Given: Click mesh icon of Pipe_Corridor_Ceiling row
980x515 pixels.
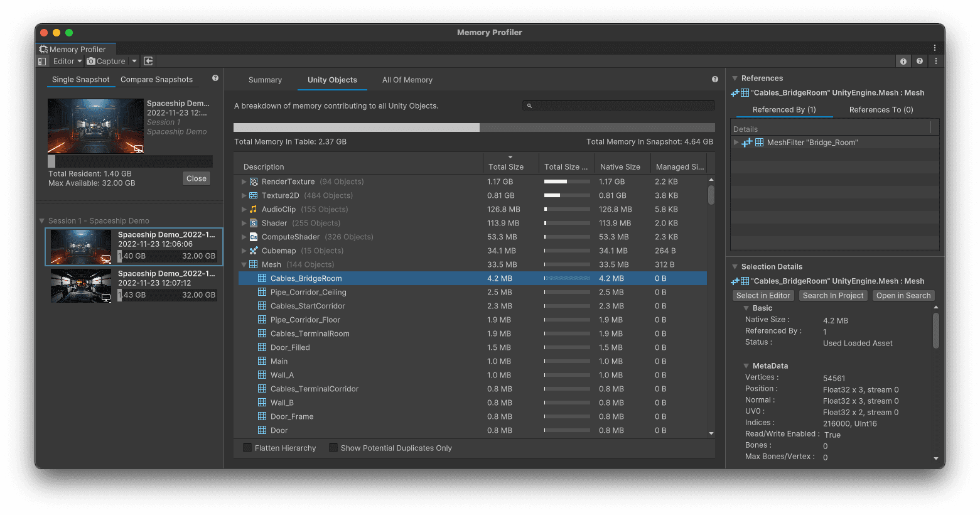Looking at the screenshot, I should 262,292.
